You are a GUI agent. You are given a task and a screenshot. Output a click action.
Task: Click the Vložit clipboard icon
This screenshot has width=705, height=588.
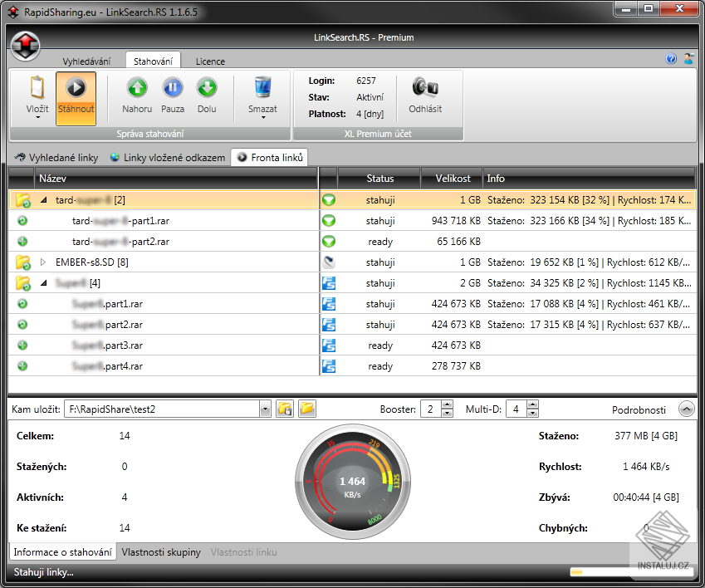(x=37, y=87)
